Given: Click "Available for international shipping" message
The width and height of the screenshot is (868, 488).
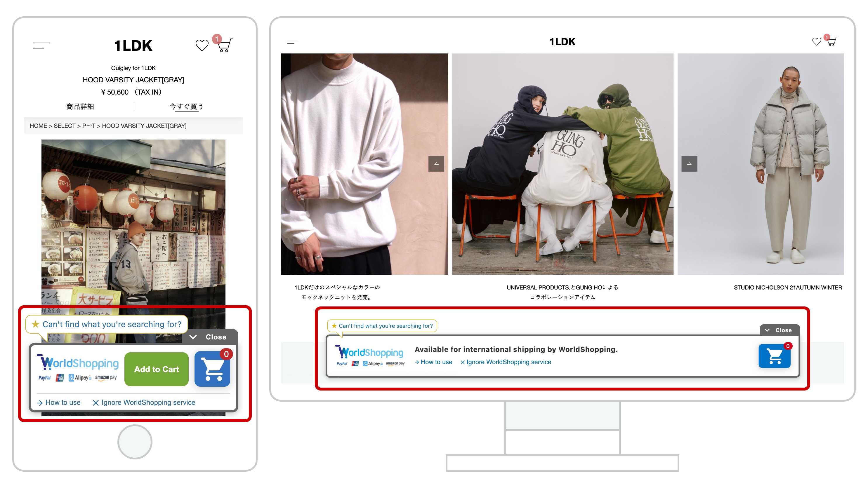Looking at the screenshot, I should click(x=516, y=349).
